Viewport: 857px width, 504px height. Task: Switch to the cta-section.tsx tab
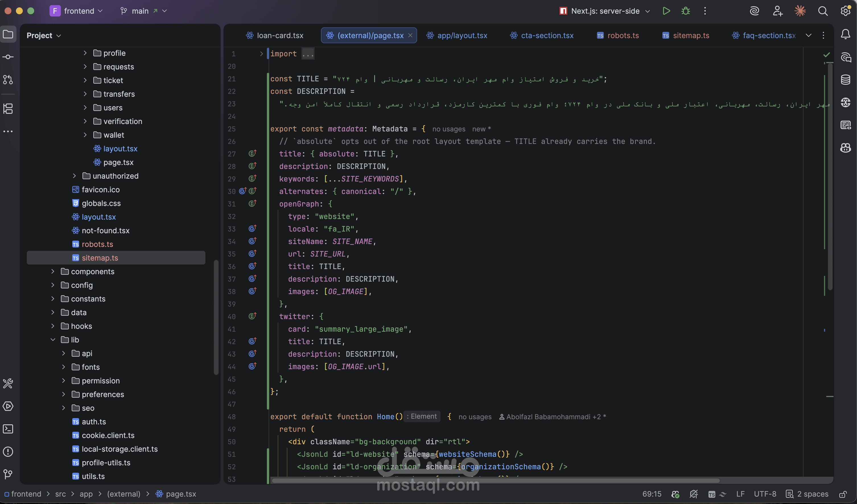(x=542, y=35)
